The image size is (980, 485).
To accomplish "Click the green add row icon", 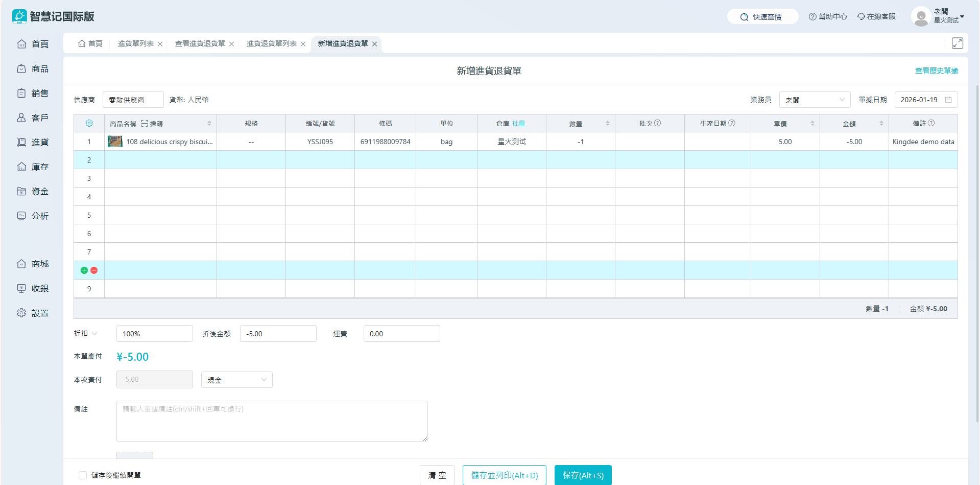I will click(x=84, y=270).
